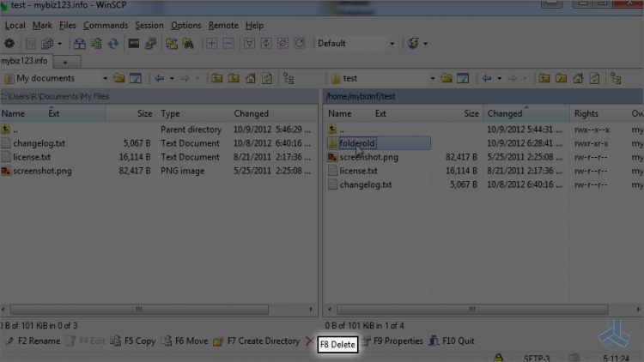
Task: Go back in remote panel history
Action: coord(487,78)
